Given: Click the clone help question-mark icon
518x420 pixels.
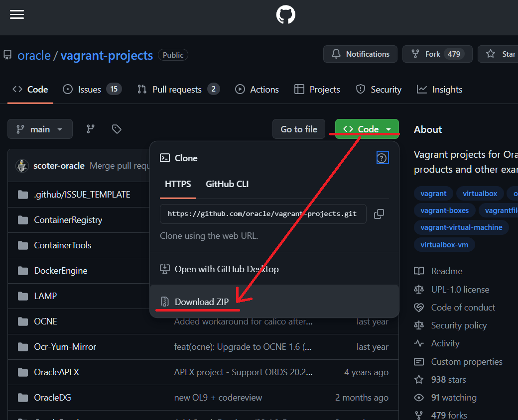Looking at the screenshot, I should 382,158.
